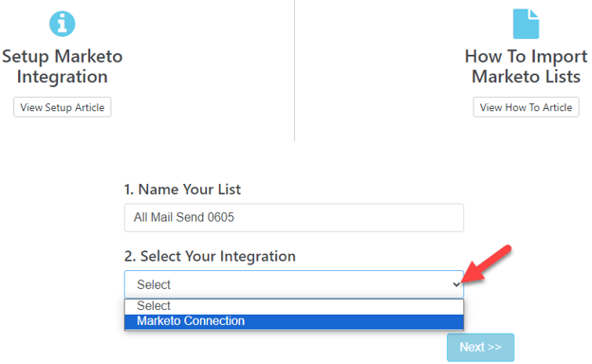Choose Marketo Connection from the dropdown list

[294, 321]
